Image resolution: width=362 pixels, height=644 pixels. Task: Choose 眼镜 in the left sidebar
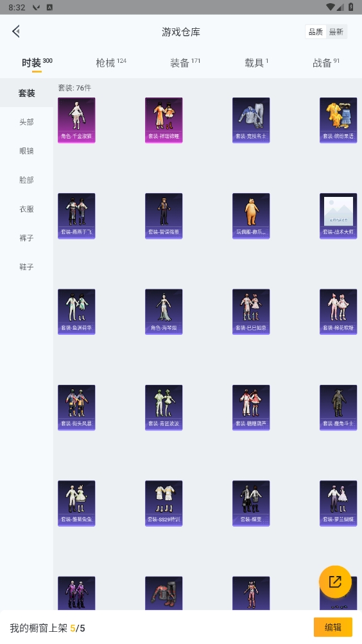coord(27,151)
